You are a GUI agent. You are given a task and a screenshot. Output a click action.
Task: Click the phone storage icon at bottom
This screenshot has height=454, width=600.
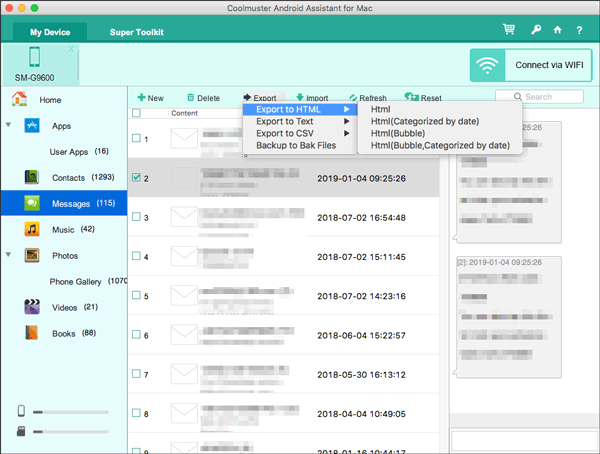[x=21, y=411]
